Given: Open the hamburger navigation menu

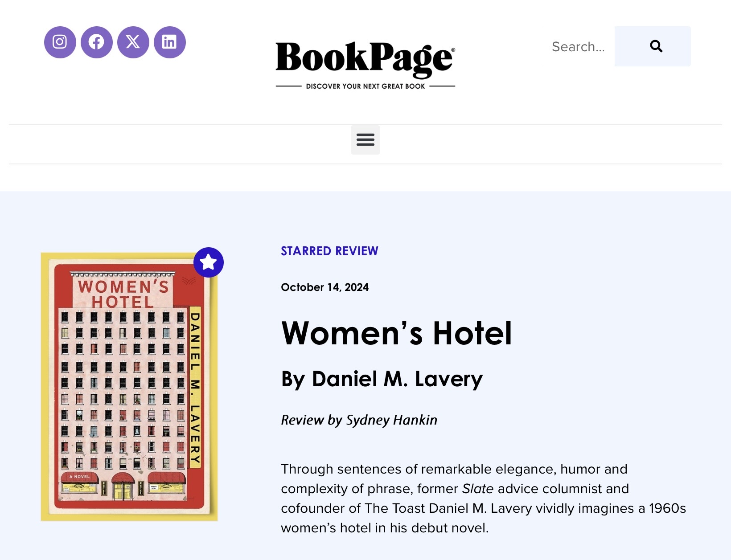Looking at the screenshot, I should [365, 140].
